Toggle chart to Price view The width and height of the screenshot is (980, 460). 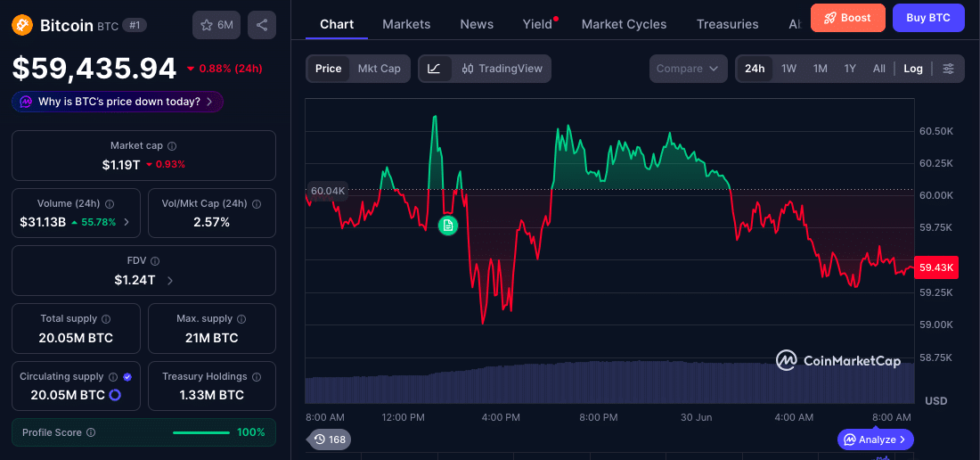(328, 69)
